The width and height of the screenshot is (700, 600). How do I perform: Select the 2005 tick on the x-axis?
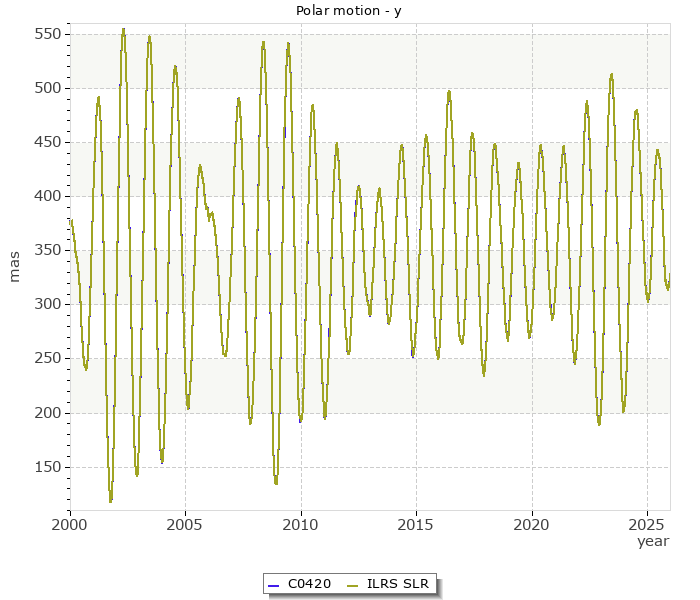pyautogui.click(x=185, y=523)
